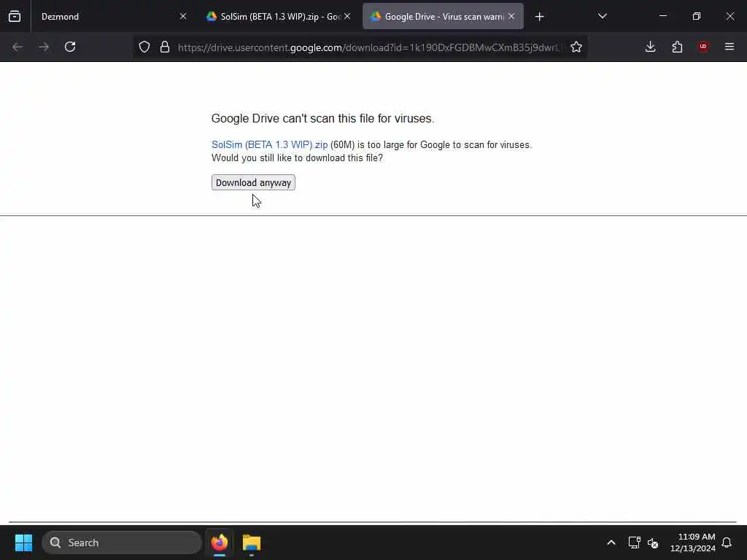This screenshot has height=560, width=747.
Task: Close the SolSim zip Google Drive tab
Action: [347, 16]
